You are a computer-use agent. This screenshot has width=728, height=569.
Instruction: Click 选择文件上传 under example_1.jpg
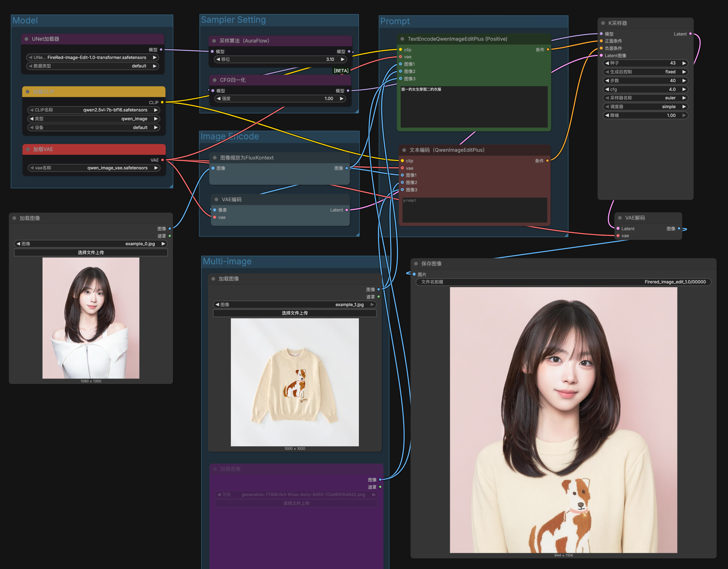point(294,313)
